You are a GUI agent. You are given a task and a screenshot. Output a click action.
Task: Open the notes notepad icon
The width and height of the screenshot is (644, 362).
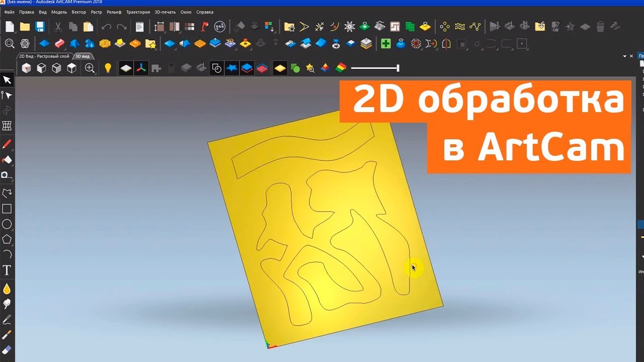pos(140,27)
